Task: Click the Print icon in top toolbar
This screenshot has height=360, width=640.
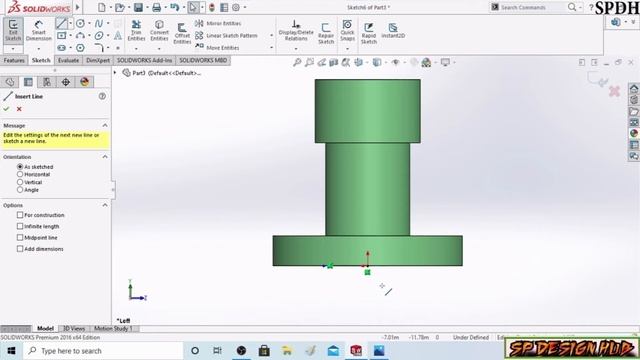Action: tap(156, 7)
